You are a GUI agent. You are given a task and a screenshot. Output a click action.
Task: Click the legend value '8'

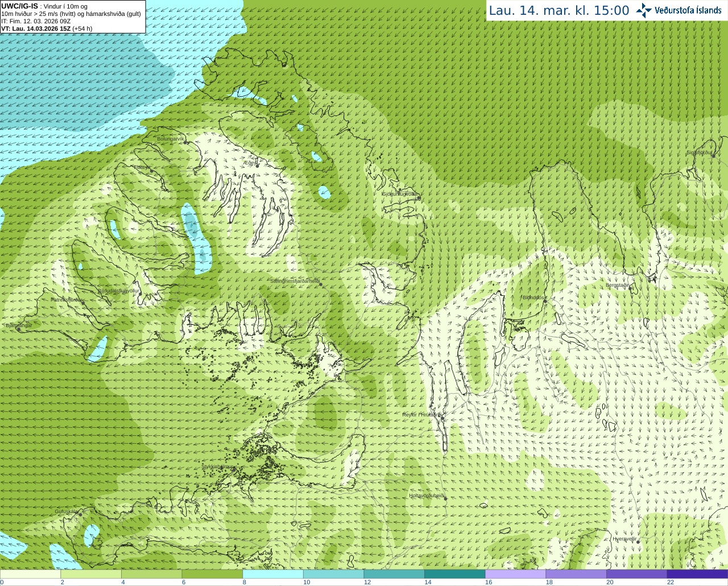244,582
